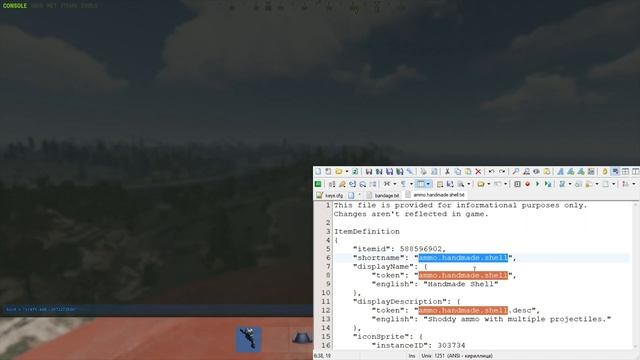Click the selected "ammo.handmade.shell" text on line 6
Screen dimensions: 640x360
click(463, 258)
